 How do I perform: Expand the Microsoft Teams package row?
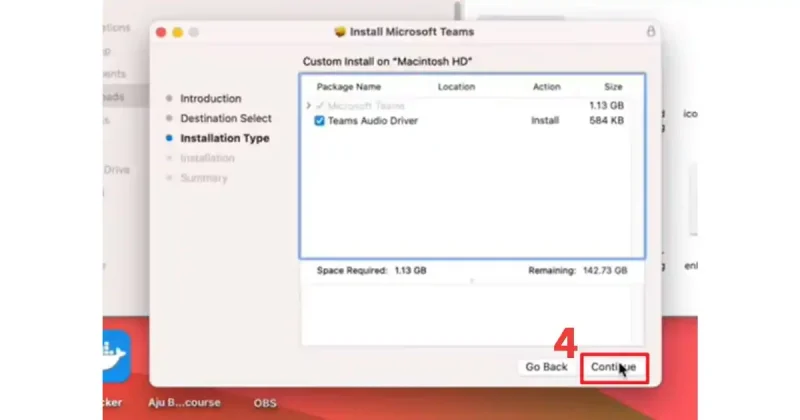point(309,106)
